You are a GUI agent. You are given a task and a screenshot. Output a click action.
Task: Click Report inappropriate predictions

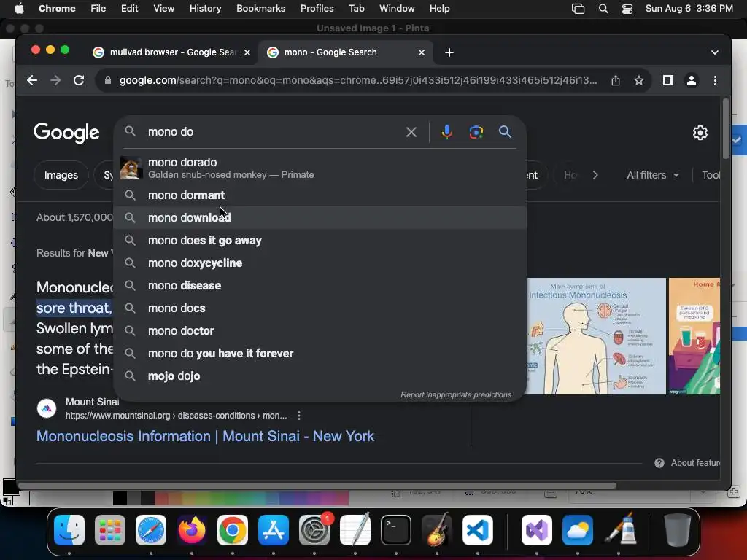(x=456, y=394)
